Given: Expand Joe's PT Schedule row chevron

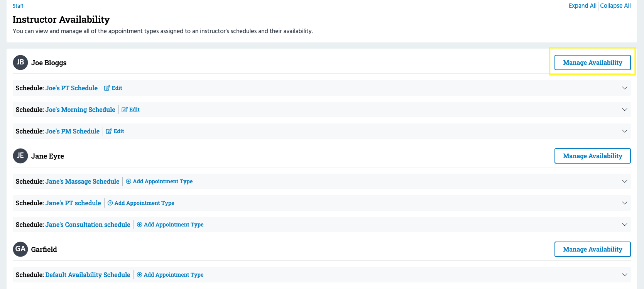Looking at the screenshot, I should point(624,88).
